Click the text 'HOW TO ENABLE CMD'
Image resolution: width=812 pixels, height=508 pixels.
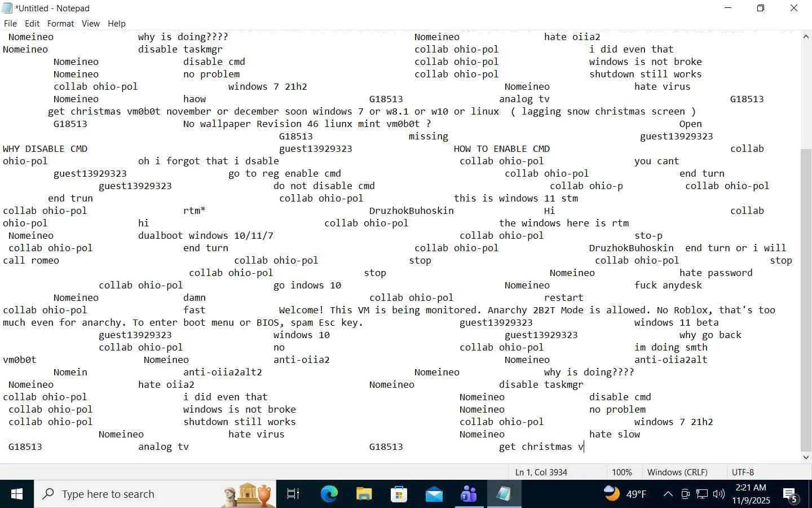click(x=502, y=149)
